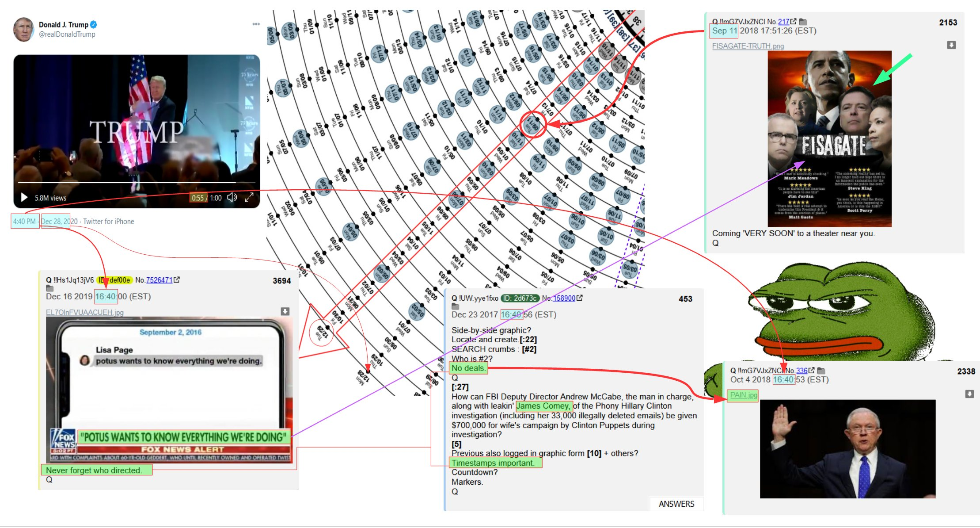
Task: Click post number 2338
Action: 966,371
